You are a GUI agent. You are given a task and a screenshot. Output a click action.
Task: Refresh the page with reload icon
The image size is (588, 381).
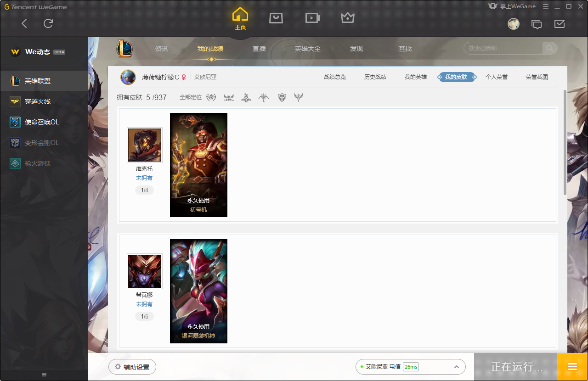[x=48, y=23]
